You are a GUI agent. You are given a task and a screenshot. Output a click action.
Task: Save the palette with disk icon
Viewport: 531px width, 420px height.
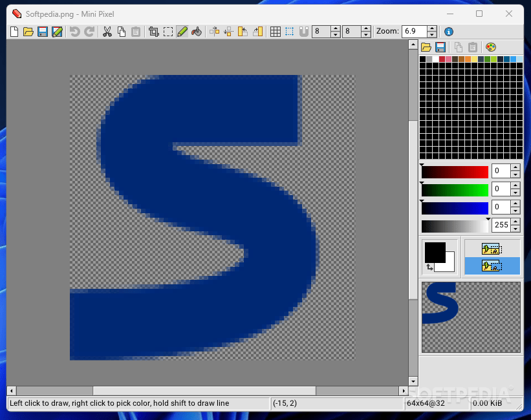pyautogui.click(x=440, y=47)
